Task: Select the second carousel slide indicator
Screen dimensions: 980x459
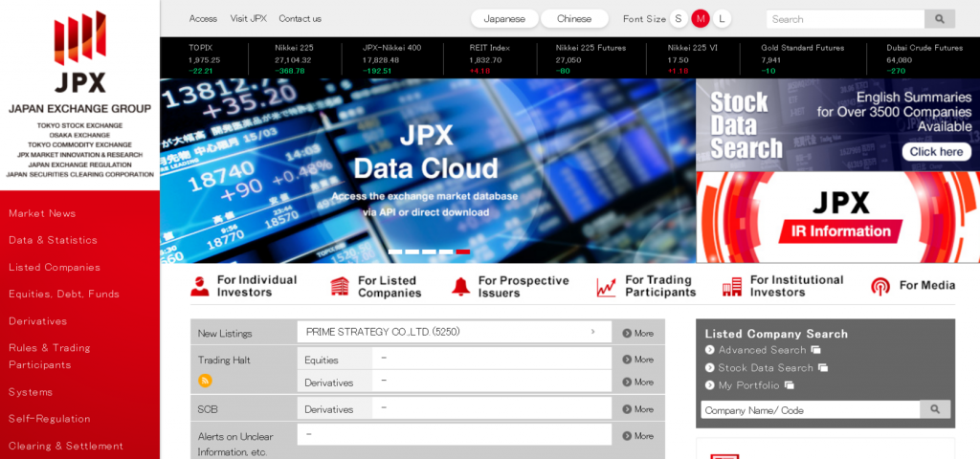Action: (412, 251)
